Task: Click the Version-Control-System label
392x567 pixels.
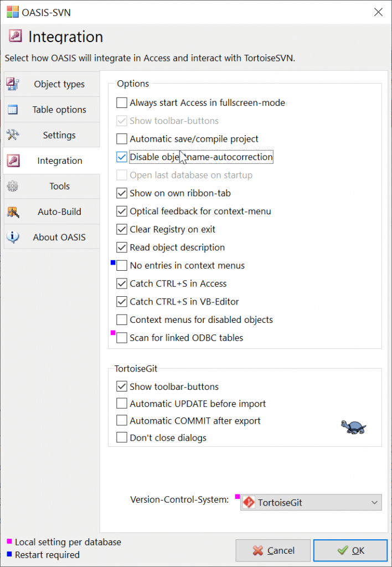Action: coord(179,500)
